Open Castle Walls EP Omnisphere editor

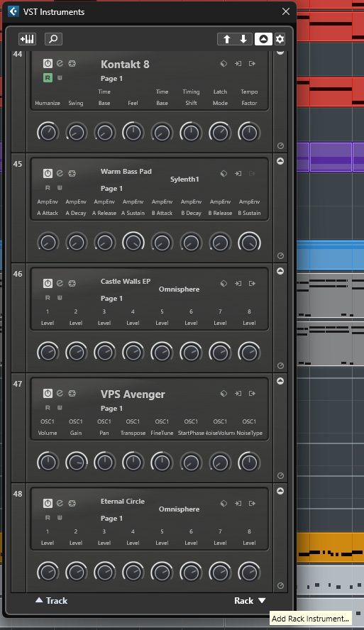pyautogui.click(x=60, y=283)
